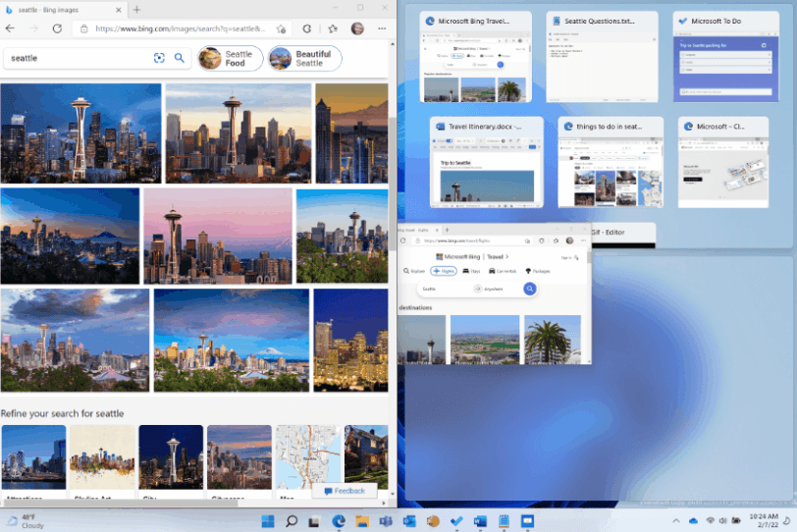This screenshot has width=797, height=532.
Task: Click the swap arrow between Seattle and anywhere
Action: [478, 289]
